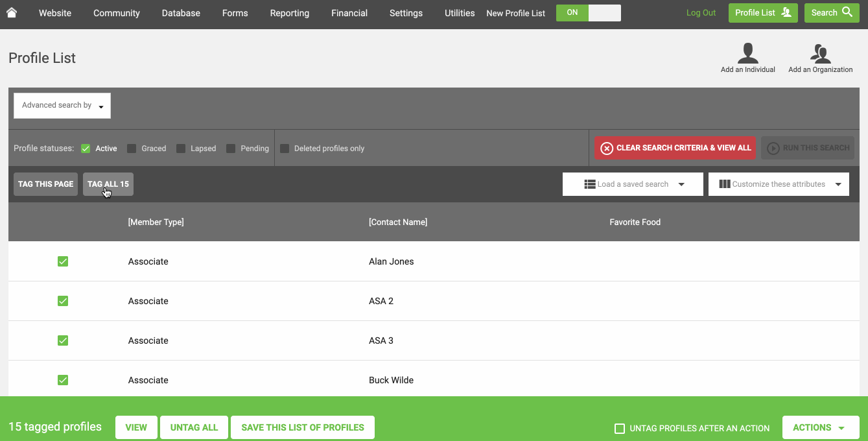Image resolution: width=868 pixels, height=441 pixels.
Task: Switch the ON toggle to off
Action: click(x=604, y=12)
